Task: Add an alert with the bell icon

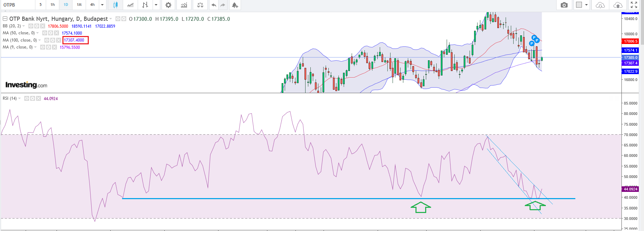Action: (x=235, y=5)
